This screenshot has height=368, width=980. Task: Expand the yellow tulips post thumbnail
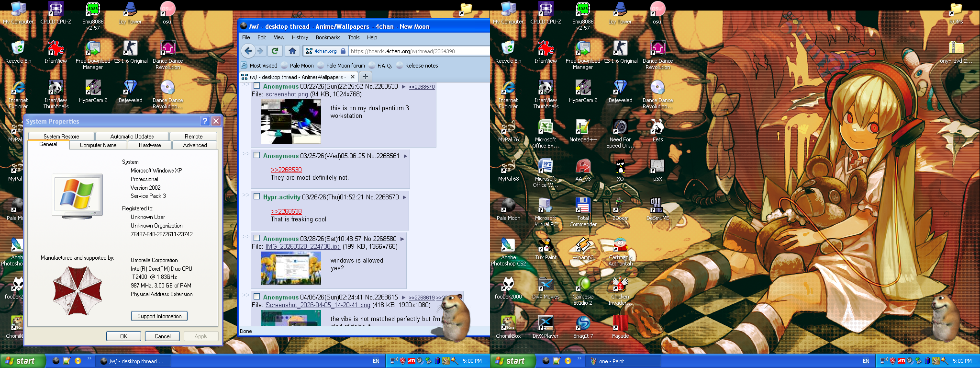(291, 269)
